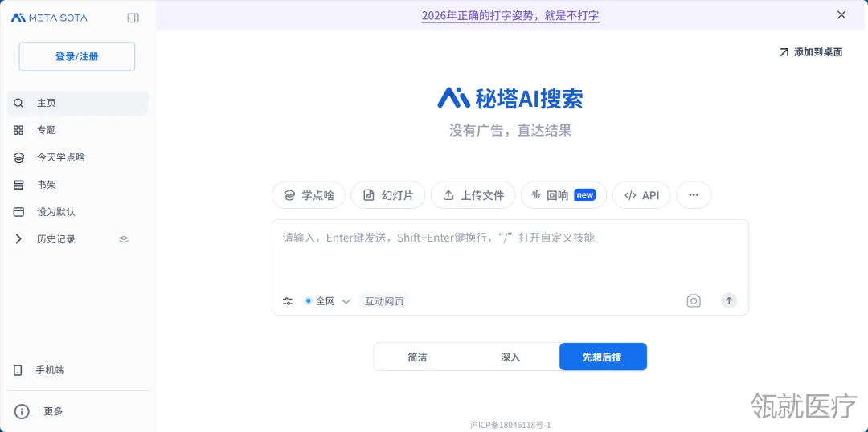Click the layers icon beside 历史记录
This screenshot has width=868, height=432.
pyautogui.click(x=124, y=239)
